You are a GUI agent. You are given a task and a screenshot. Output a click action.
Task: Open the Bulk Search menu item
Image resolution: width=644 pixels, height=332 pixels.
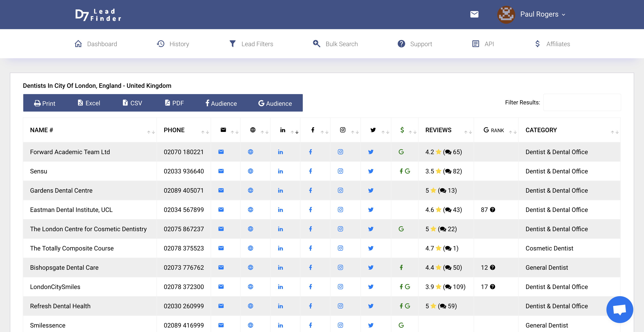[335, 44]
